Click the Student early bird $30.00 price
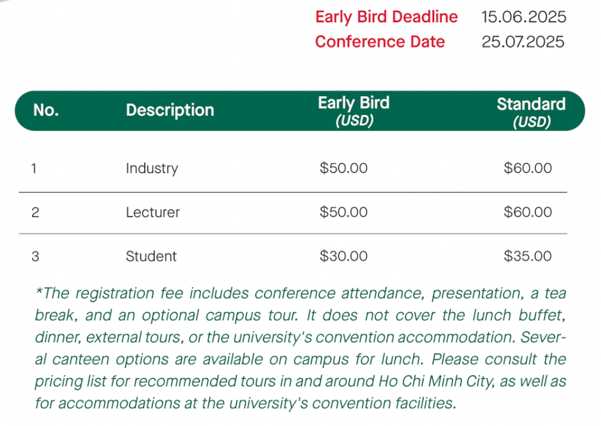The width and height of the screenshot is (601, 426). coord(343,256)
